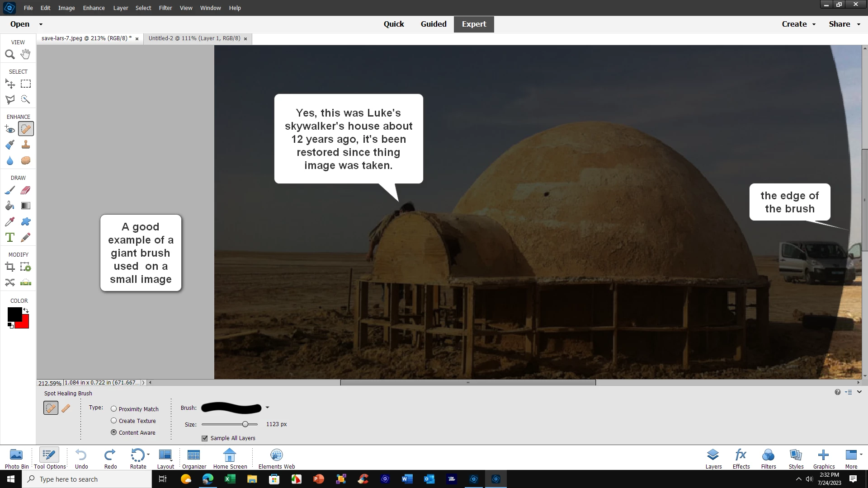868x488 pixels.
Task: Select the Gradient tool
Action: click(x=26, y=206)
